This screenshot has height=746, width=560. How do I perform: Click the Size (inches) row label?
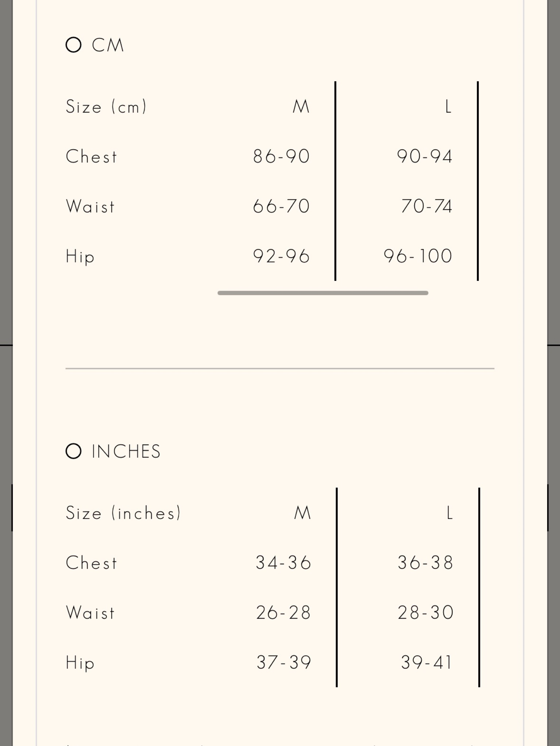tap(123, 513)
